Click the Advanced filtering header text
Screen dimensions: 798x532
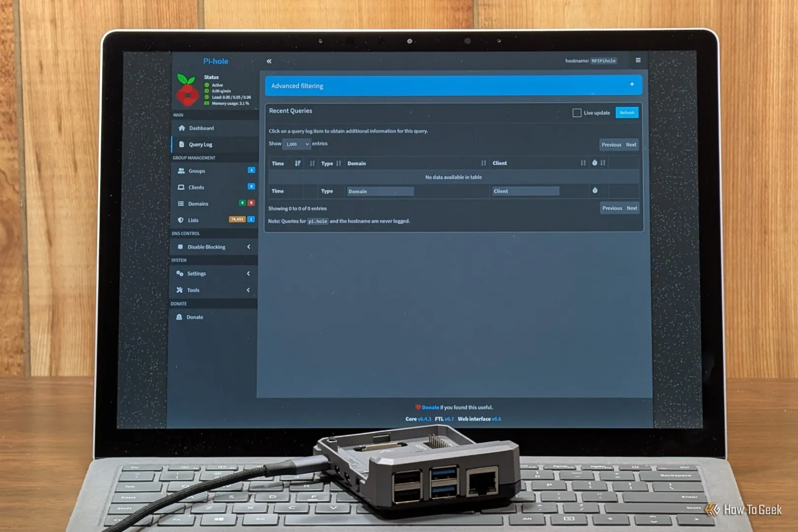[297, 86]
